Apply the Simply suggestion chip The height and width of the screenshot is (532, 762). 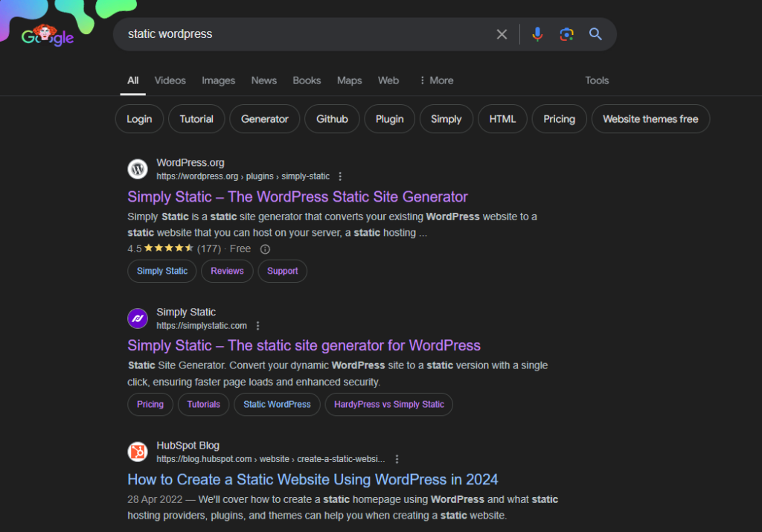tap(446, 119)
